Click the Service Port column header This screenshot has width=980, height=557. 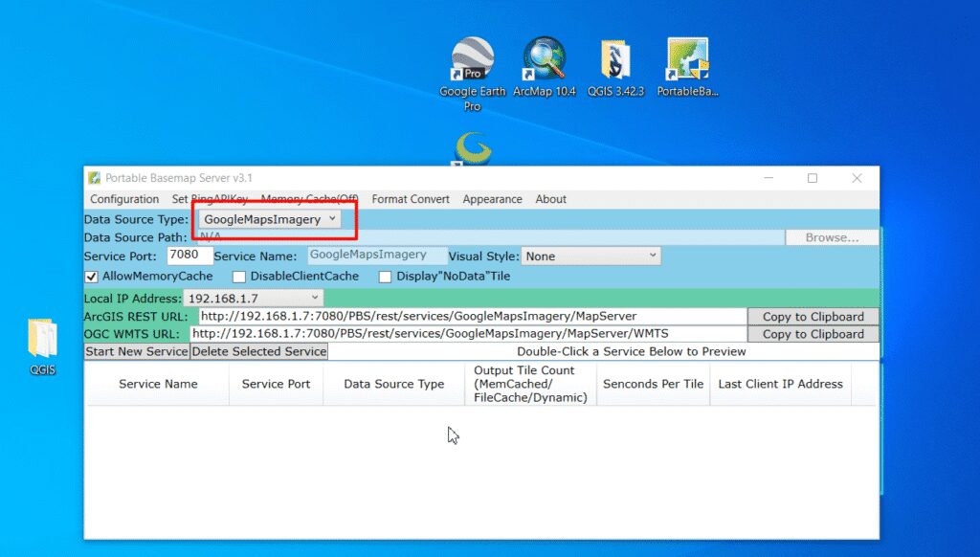click(276, 384)
